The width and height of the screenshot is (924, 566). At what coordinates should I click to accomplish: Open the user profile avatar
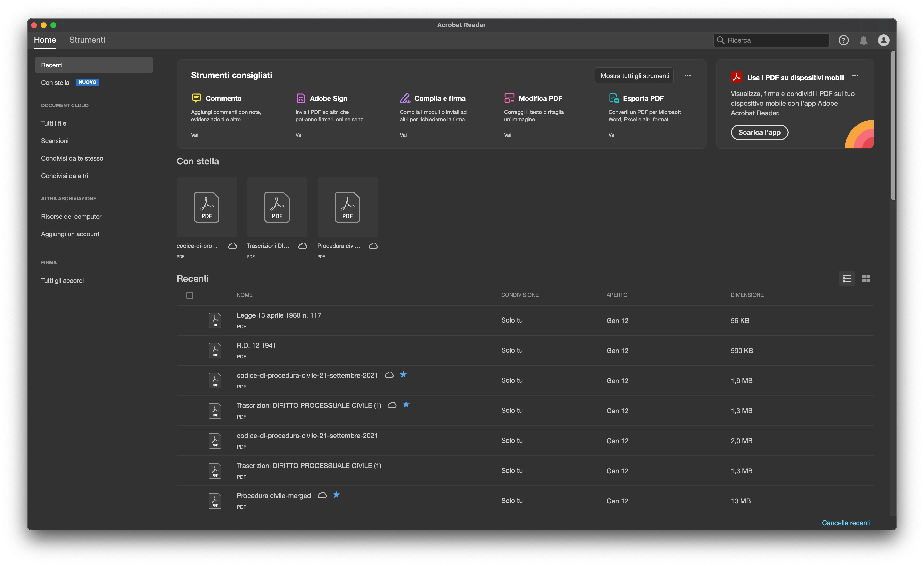pos(883,40)
